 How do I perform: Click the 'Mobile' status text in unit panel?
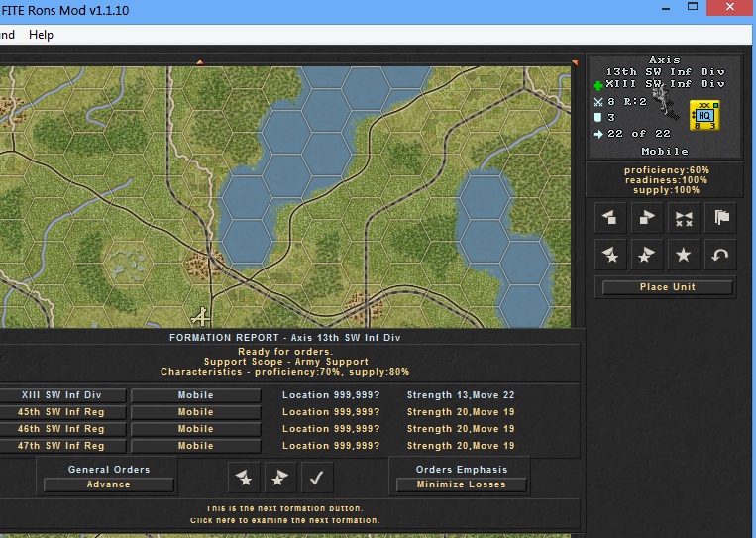tap(665, 152)
